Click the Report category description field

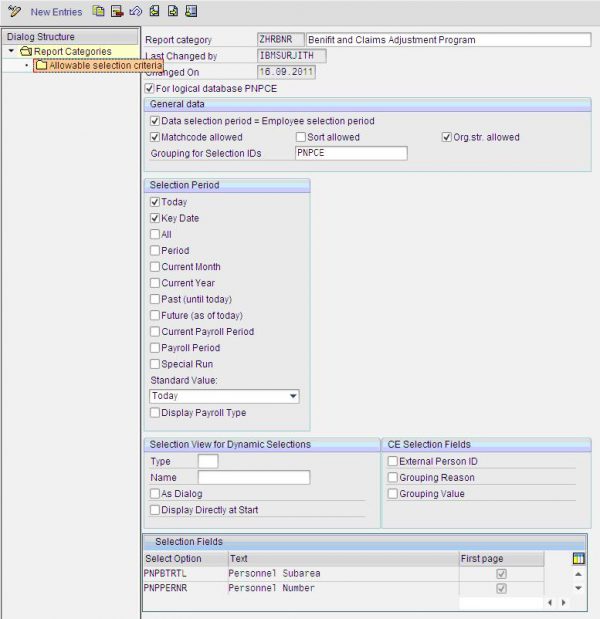pyautogui.click(x=448, y=40)
